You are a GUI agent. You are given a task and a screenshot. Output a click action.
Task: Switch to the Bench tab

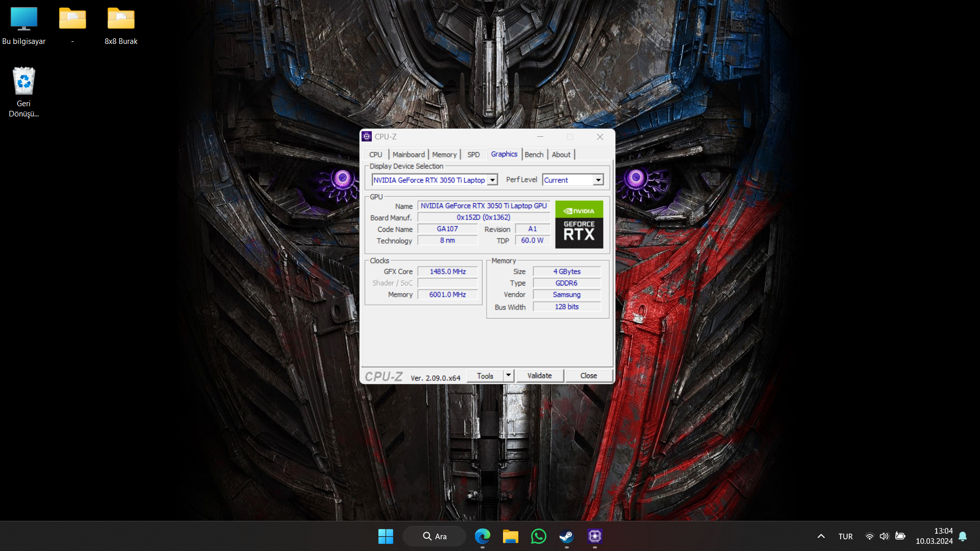534,154
